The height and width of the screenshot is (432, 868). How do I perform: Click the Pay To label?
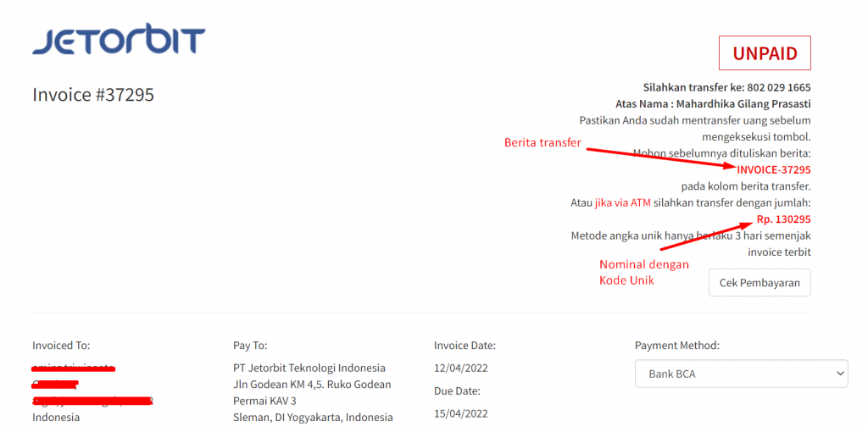pos(250,346)
